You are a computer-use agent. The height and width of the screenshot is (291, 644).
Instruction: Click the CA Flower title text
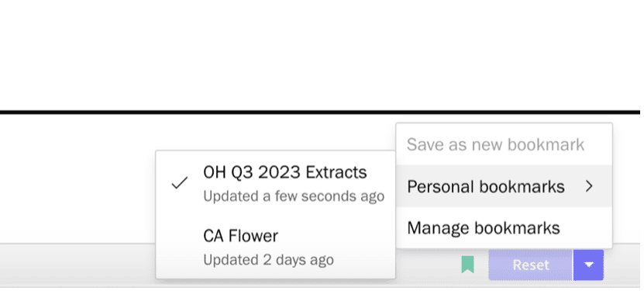[x=241, y=236]
